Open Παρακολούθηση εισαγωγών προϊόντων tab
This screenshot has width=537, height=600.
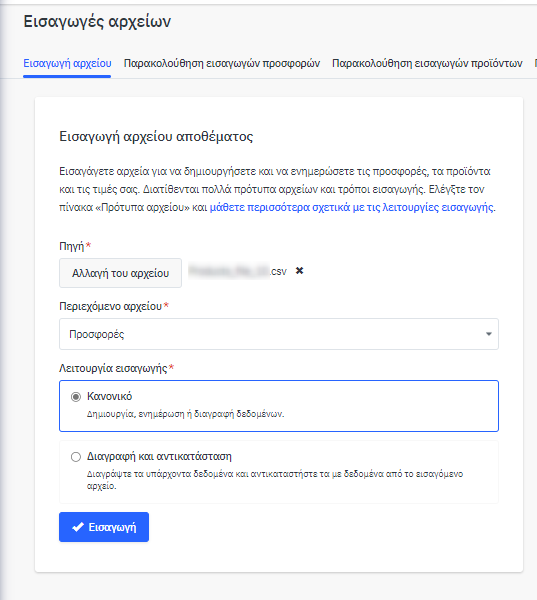[x=427, y=63]
